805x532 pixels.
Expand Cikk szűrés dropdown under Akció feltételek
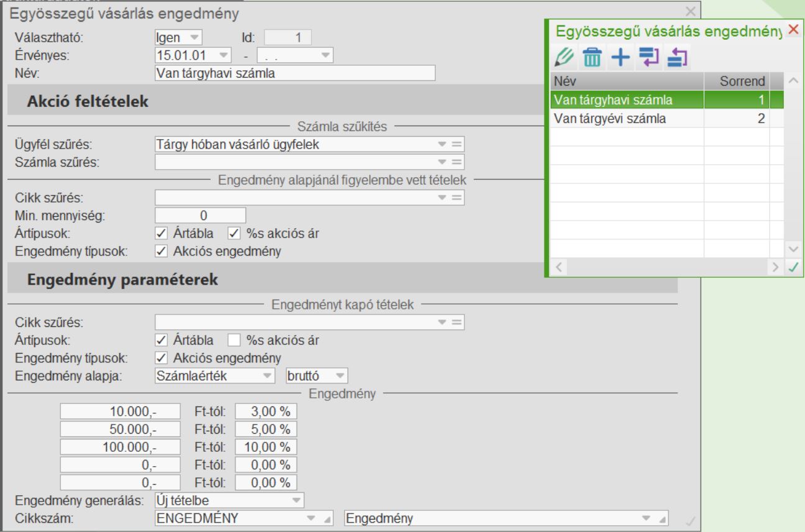point(442,198)
